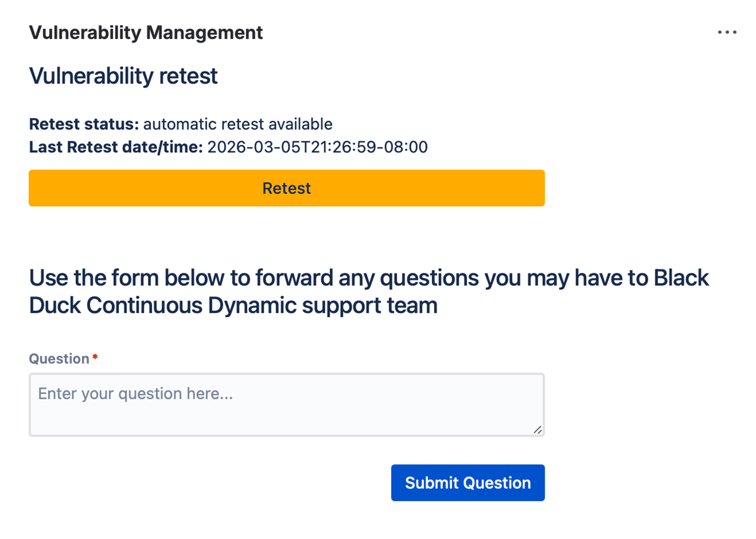The image size is (756, 539).
Task: Click the ellipsis beside Vulnerability Management header
Action: [x=727, y=32]
